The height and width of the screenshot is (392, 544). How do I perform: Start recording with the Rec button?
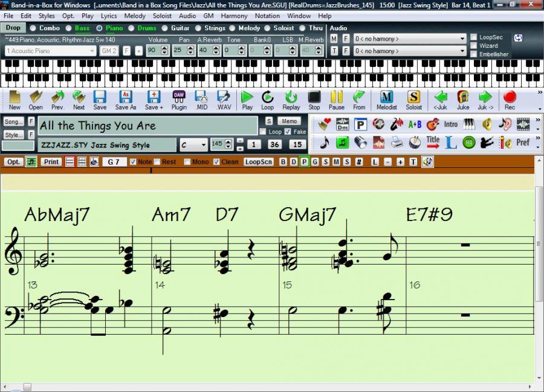pyautogui.click(x=510, y=100)
